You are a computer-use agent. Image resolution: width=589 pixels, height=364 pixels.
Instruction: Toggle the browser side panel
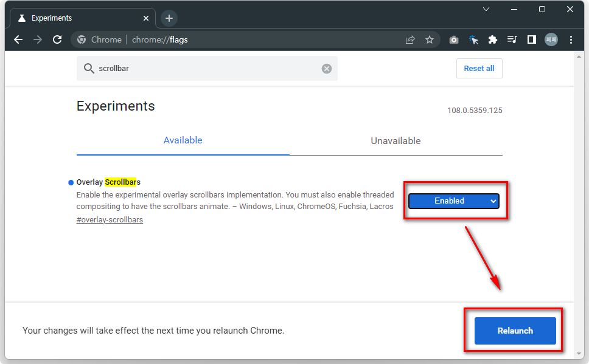click(532, 39)
